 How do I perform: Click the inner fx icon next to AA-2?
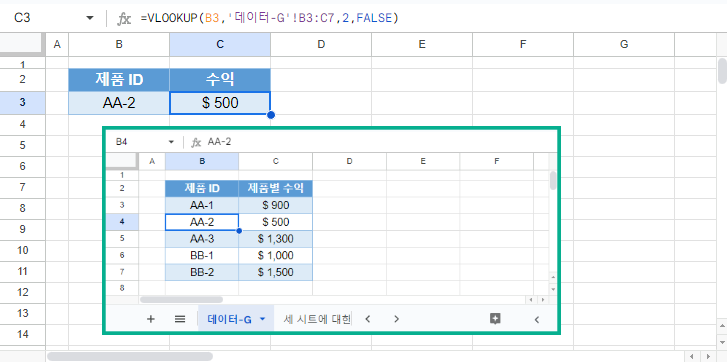[196, 142]
